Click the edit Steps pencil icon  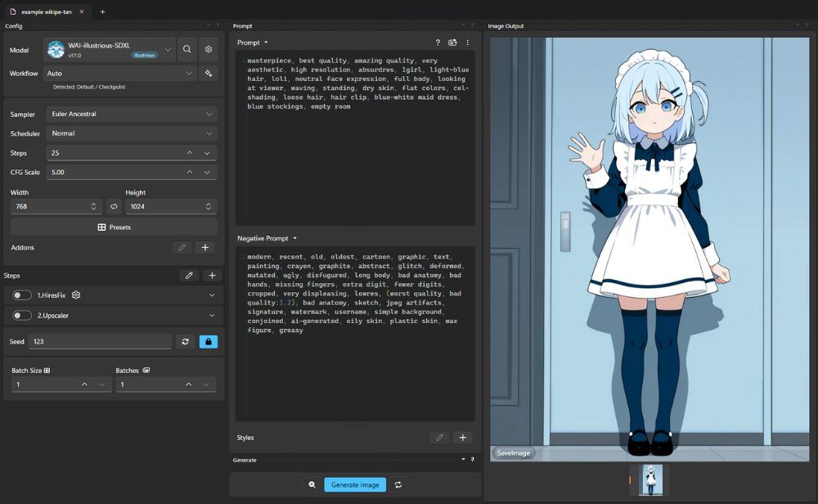point(189,276)
